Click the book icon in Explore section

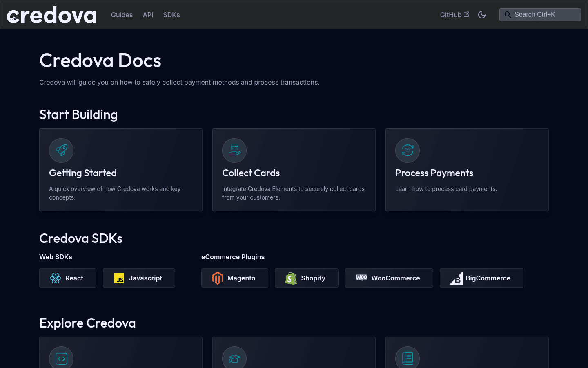click(x=408, y=359)
